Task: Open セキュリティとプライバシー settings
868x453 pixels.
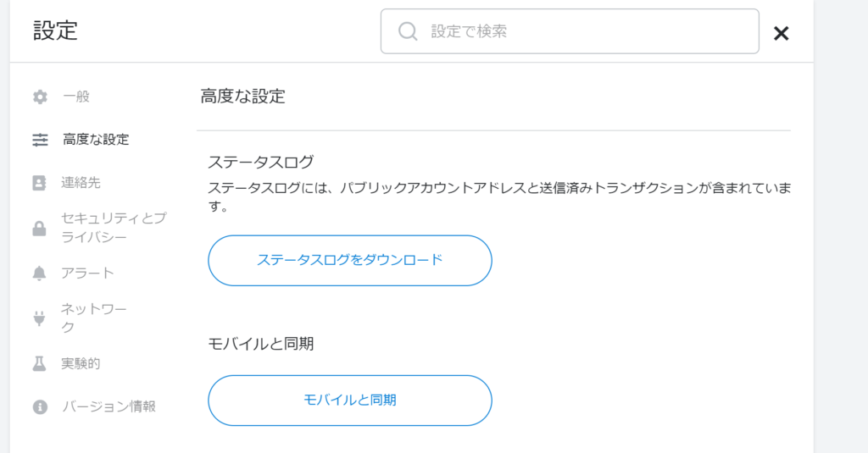Action: 114,228
